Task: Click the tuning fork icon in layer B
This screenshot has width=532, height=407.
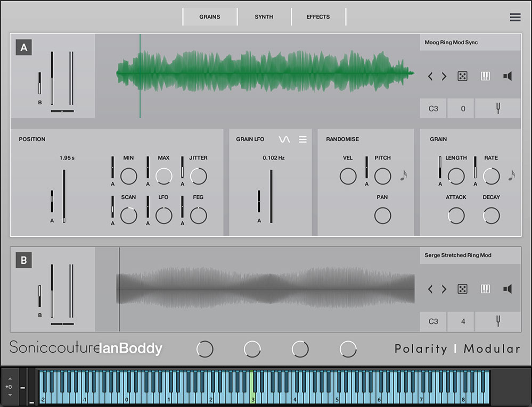Action: coord(498,321)
